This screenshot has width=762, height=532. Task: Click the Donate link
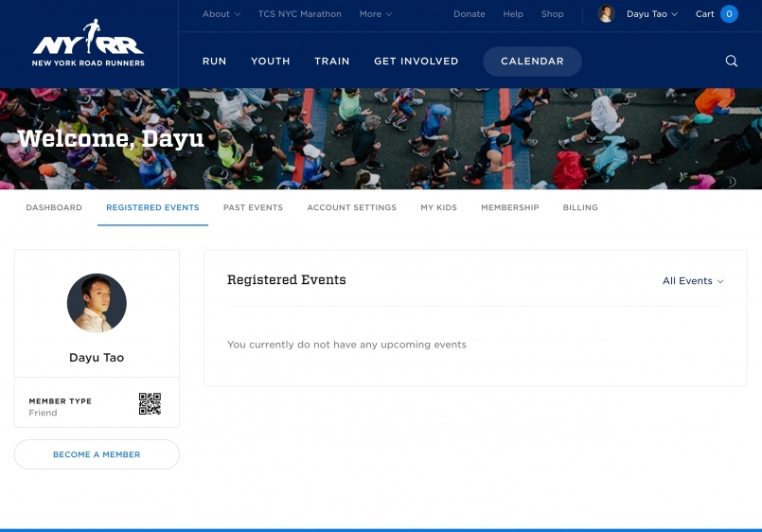point(469,14)
